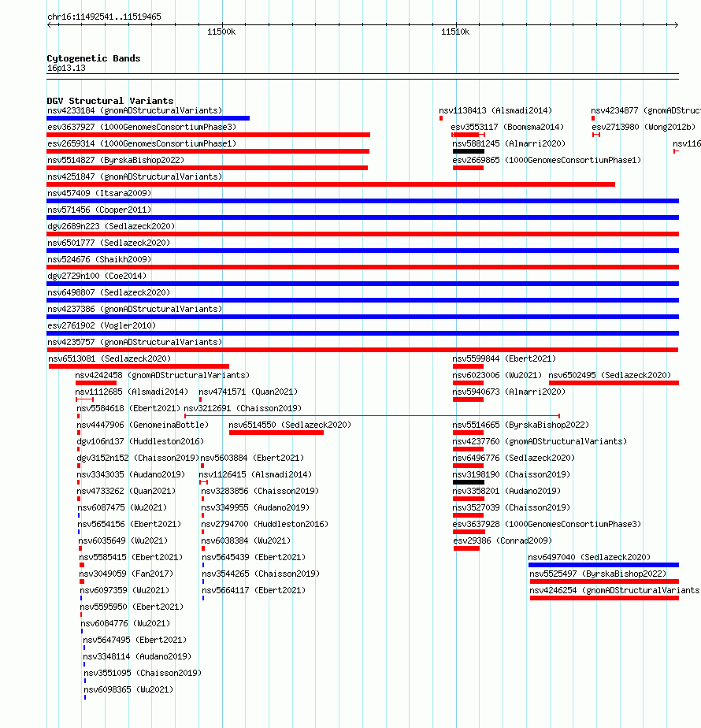The width and height of the screenshot is (701, 728).
Task: Click nsv6502495 (Sedlazeck2020) label
Action: [x=610, y=375]
